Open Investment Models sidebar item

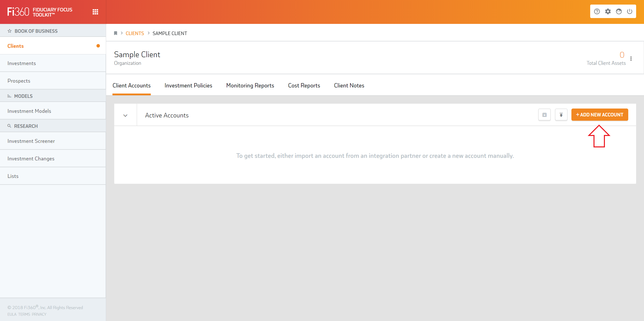[29, 111]
